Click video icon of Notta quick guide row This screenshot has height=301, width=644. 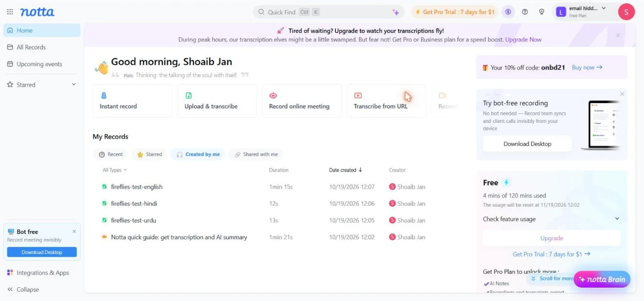click(104, 237)
